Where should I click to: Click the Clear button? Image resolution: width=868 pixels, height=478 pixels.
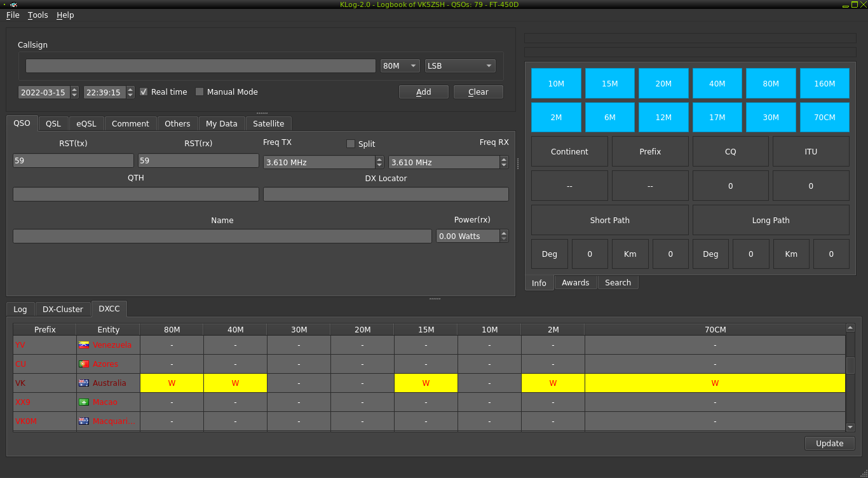478,92
